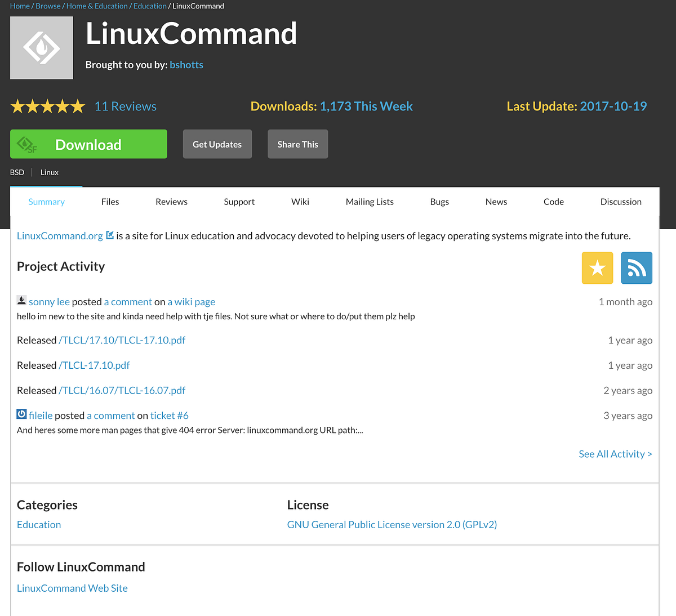The height and width of the screenshot is (616, 676).
Task: Click the five-star rating icons
Action: pyautogui.click(x=48, y=106)
